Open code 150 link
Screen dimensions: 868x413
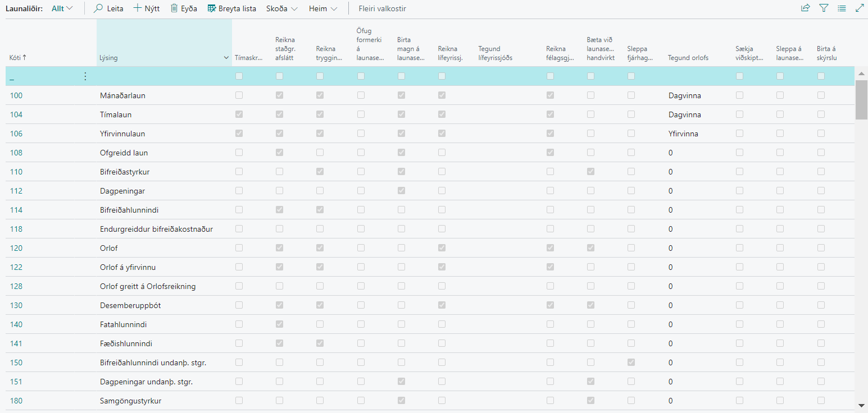pyautogui.click(x=16, y=362)
